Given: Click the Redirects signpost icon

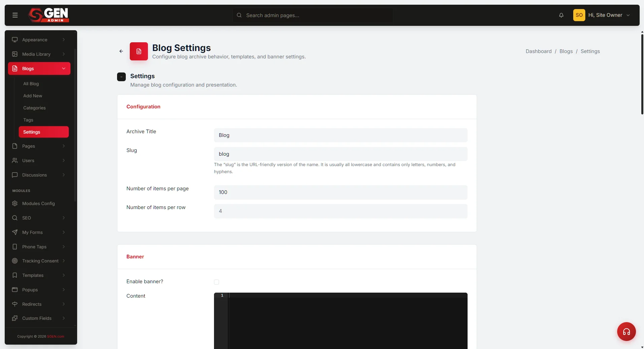Looking at the screenshot, I should [x=15, y=304].
